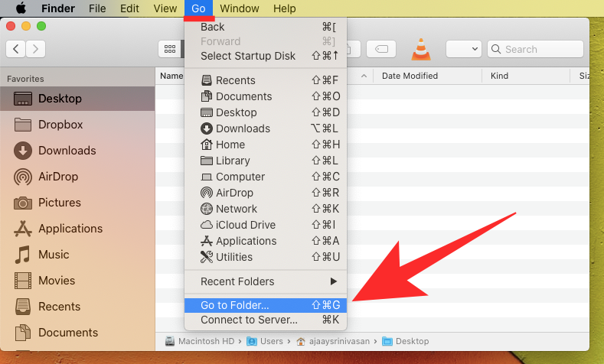Click the Finder search field
Image resolution: width=604 pixels, height=364 pixels.
[536, 49]
